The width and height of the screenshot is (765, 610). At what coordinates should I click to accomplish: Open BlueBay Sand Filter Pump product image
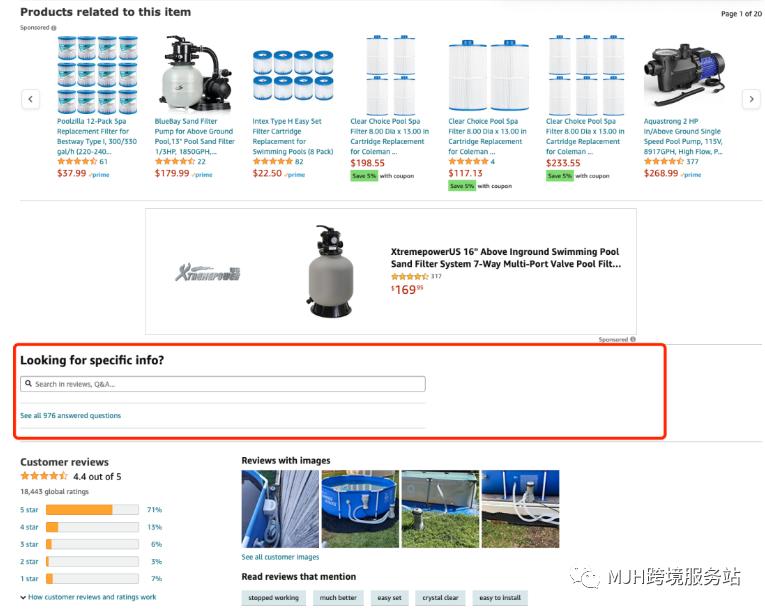tap(196, 74)
